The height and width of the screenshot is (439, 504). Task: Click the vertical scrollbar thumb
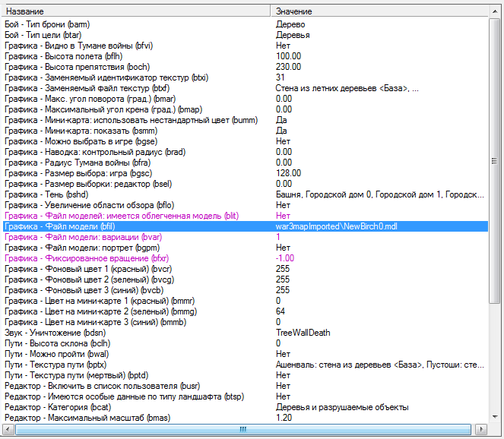pyautogui.click(x=494, y=160)
